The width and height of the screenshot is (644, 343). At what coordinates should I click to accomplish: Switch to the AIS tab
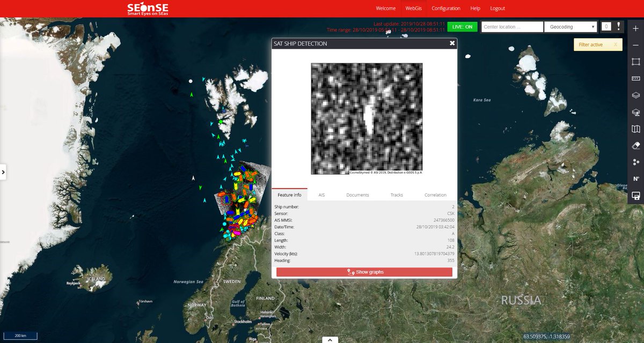pyautogui.click(x=321, y=195)
